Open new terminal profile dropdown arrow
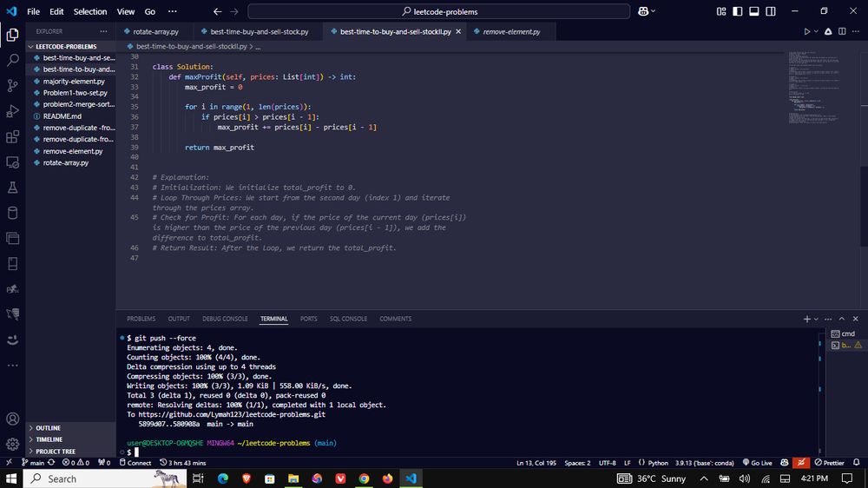868x488 pixels. click(x=816, y=319)
